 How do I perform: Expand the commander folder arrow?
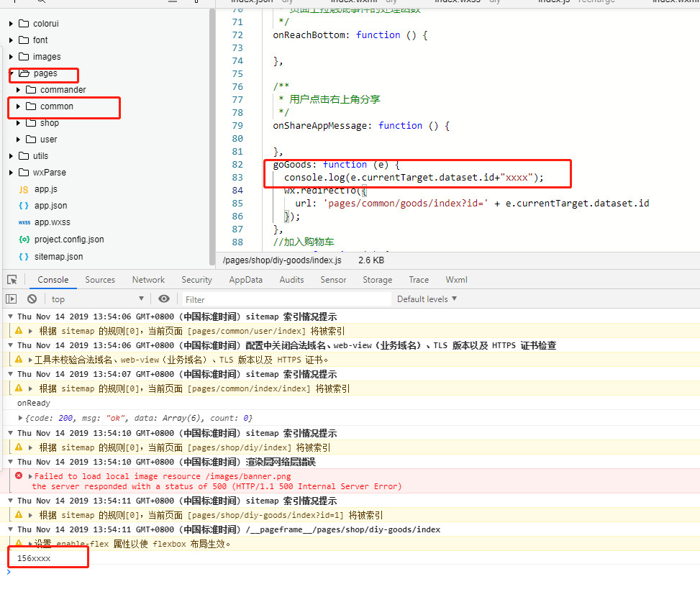click(18, 90)
